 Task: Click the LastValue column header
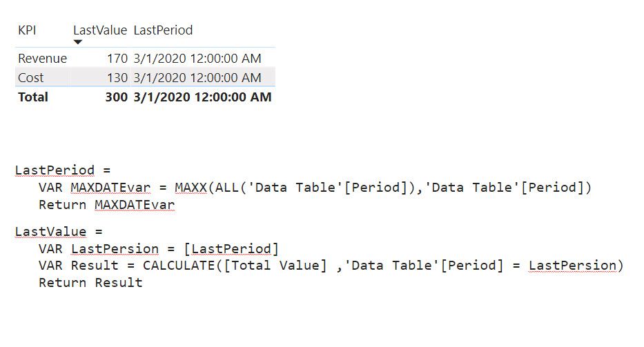coord(100,30)
